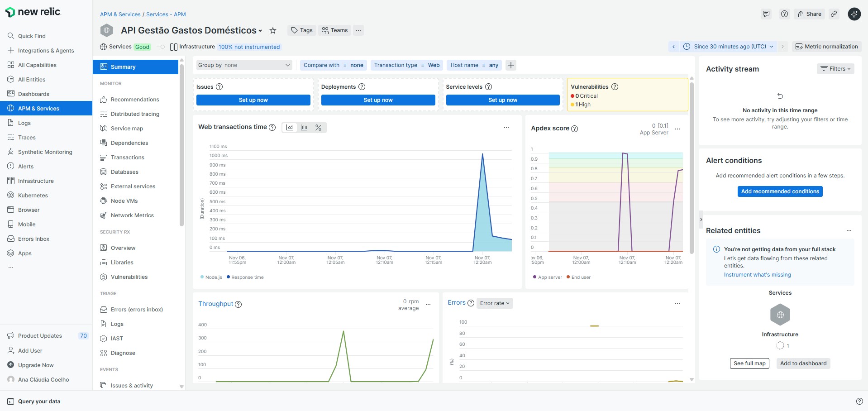The height and width of the screenshot is (411, 868).
Task: Open the header help question icon
Action: pyautogui.click(x=784, y=14)
